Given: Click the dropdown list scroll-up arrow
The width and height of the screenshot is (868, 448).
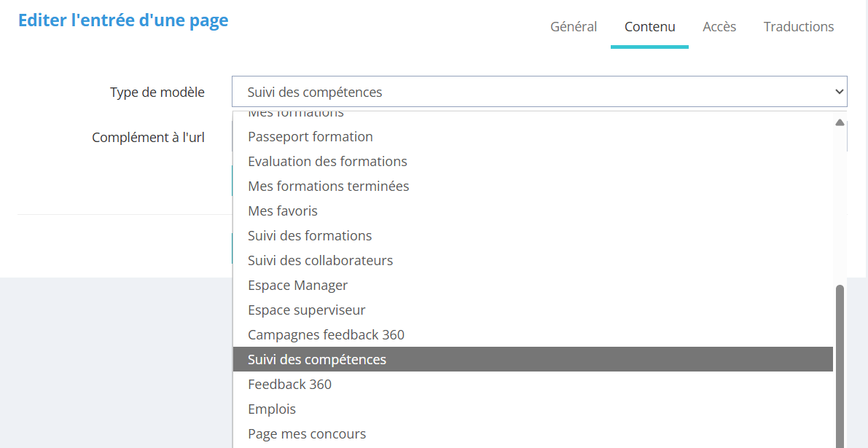Looking at the screenshot, I should tap(840, 122).
